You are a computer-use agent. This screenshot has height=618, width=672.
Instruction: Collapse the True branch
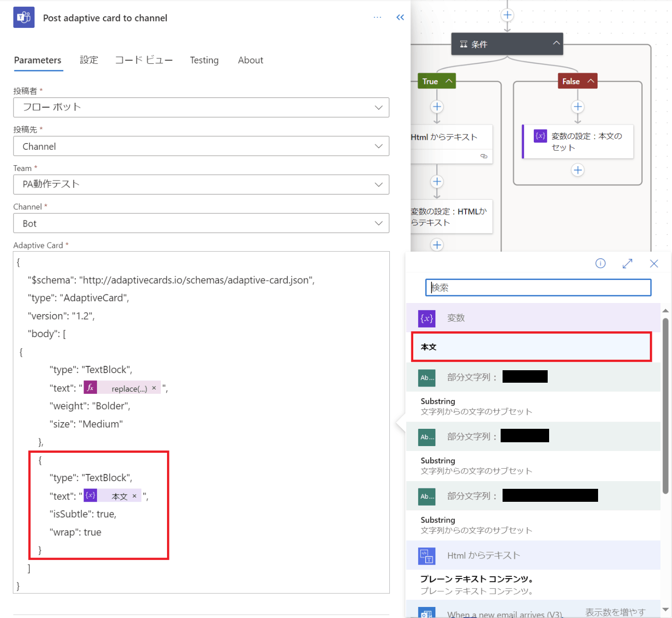coord(449,81)
